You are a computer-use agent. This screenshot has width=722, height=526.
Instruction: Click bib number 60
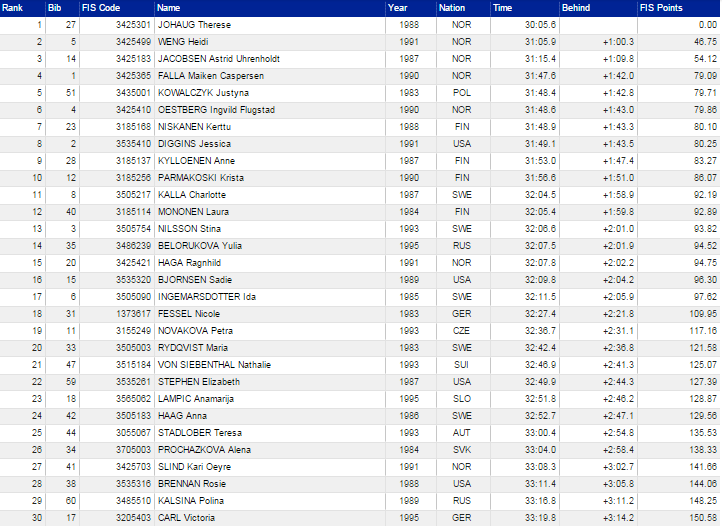coord(70,502)
